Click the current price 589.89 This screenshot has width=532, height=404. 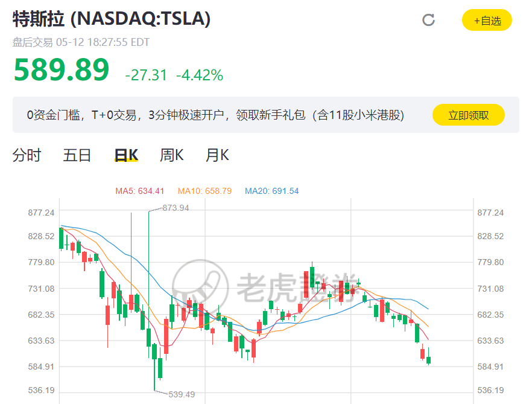coord(62,70)
